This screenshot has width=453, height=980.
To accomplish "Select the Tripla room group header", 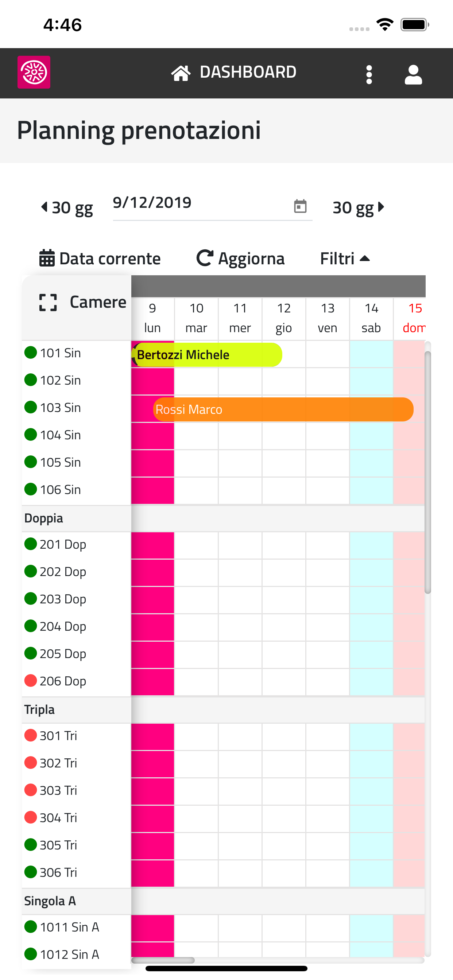I will (x=40, y=709).
